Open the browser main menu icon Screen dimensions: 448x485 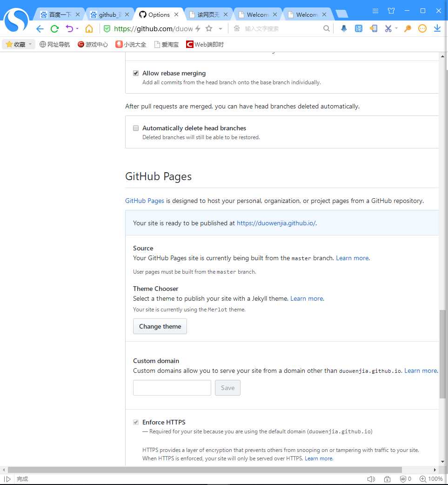point(375,11)
